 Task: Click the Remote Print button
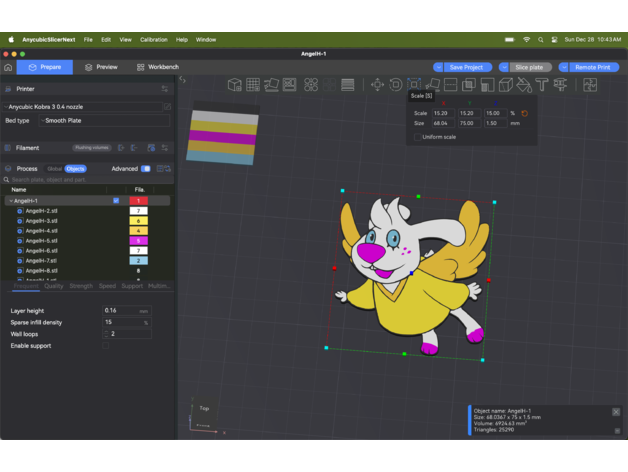pos(593,67)
